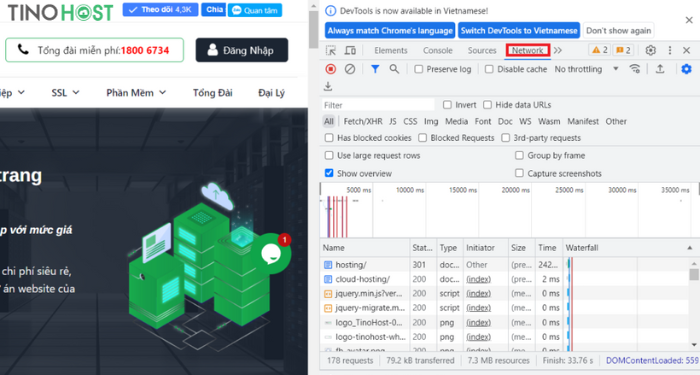Click the Đăng Nhập login button

pyautogui.click(x=242, y=50)
